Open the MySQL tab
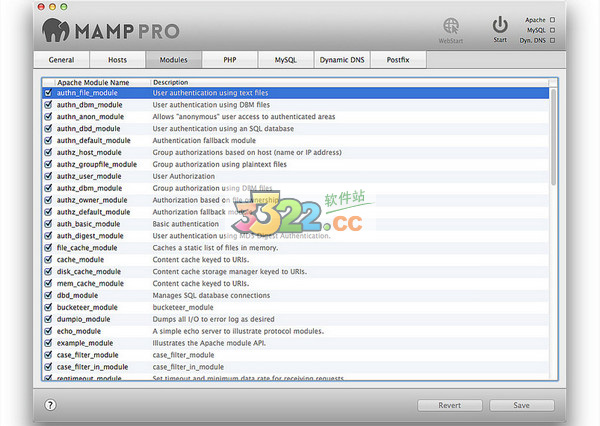Screen dimensions: 600x426 coord(286,60)
